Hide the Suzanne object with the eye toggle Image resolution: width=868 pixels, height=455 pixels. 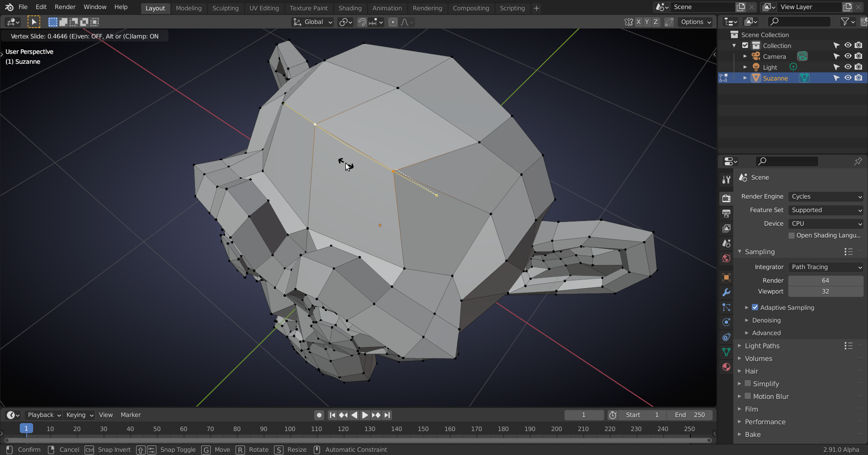click(848, 78)
